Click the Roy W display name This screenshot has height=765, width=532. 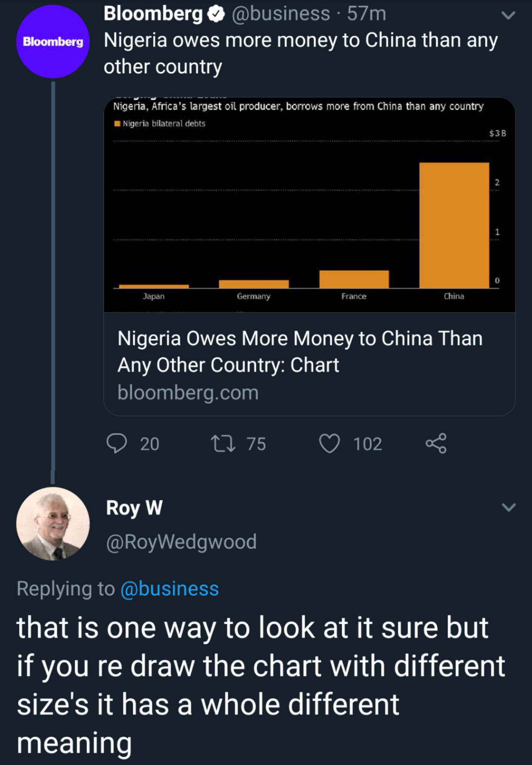tap(134, 508)
